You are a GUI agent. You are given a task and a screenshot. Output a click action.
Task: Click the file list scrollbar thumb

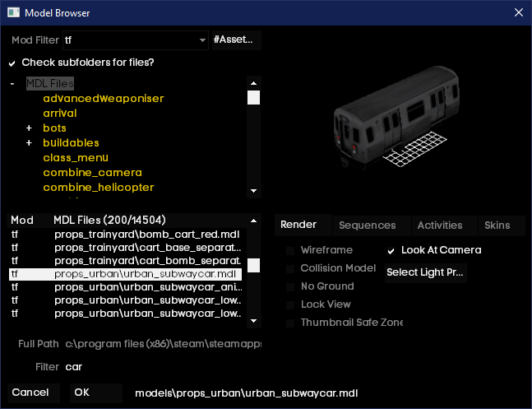pos(253,266)
